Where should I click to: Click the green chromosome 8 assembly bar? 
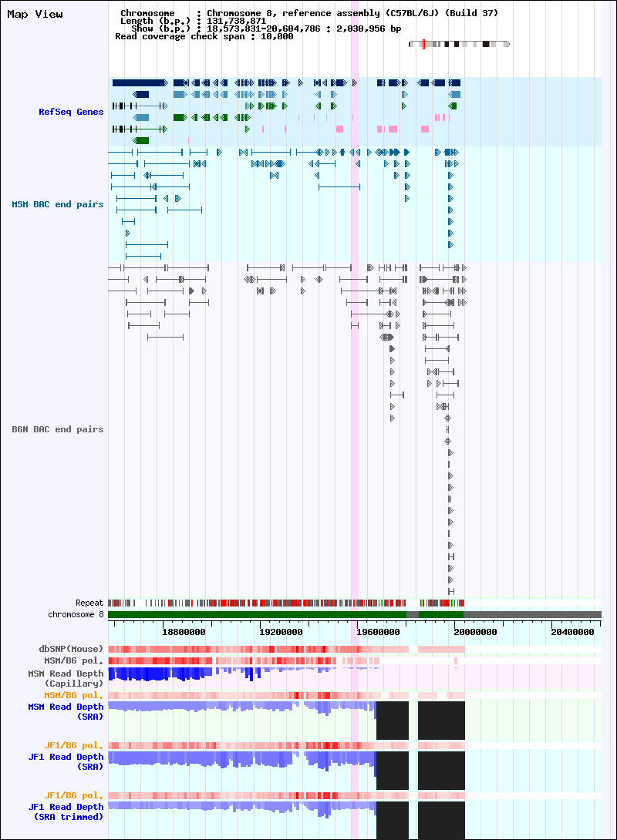pos(258,614)
